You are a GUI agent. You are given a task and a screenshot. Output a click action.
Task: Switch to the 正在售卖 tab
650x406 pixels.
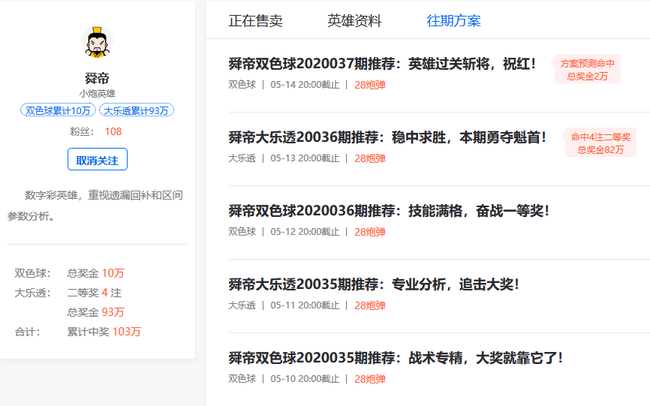(255, 21)
